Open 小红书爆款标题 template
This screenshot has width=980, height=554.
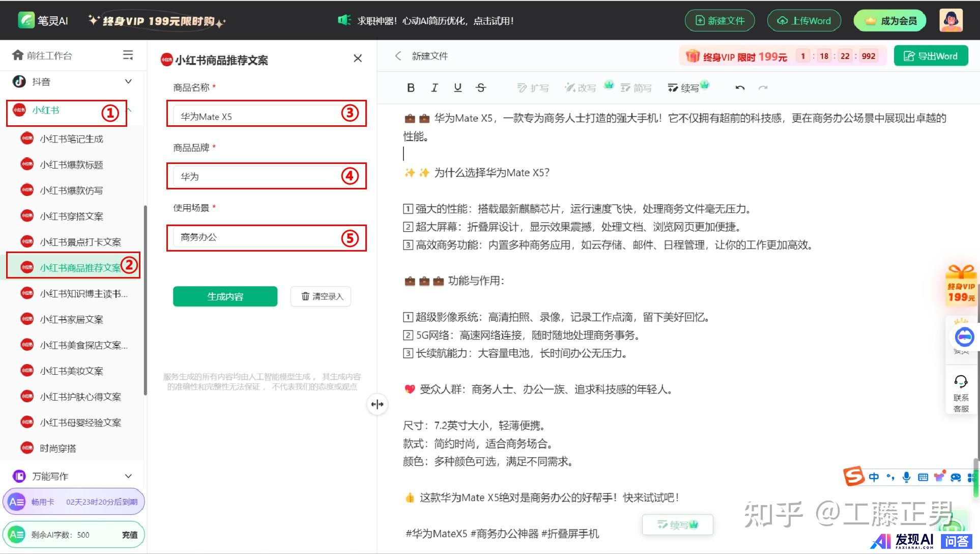[x=71, y=164]
